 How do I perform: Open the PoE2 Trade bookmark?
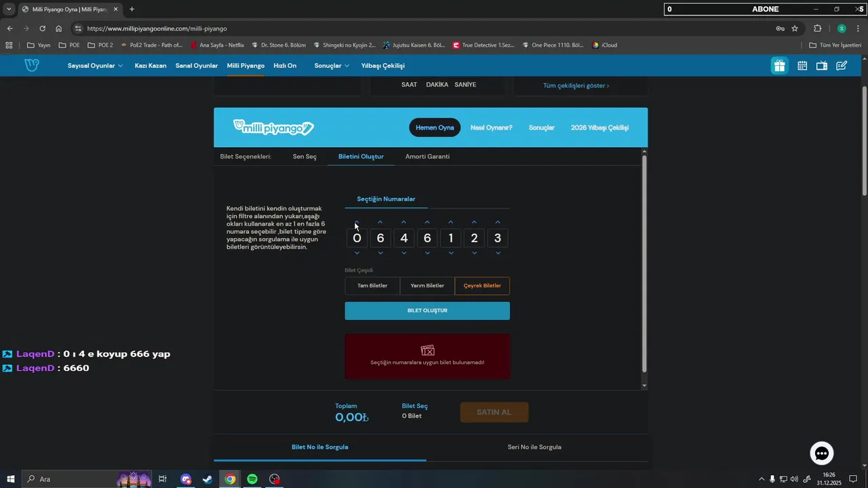(x=152, y=45)
